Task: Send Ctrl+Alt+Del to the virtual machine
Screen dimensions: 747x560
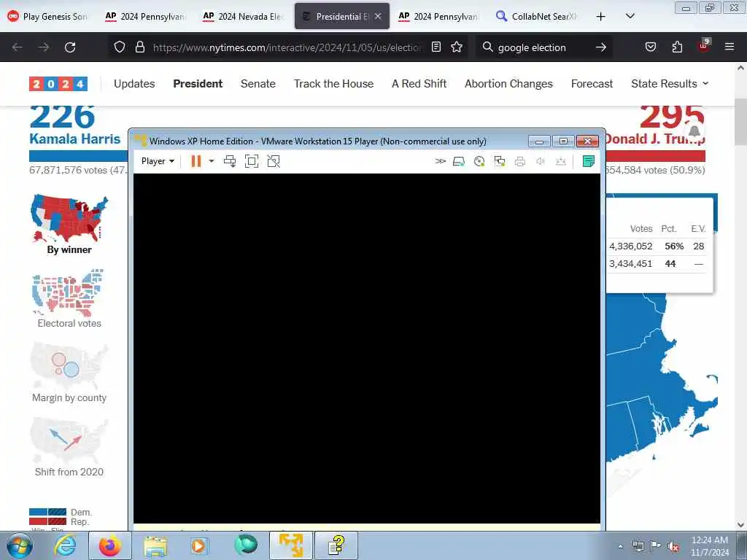Action: coord(230,161)
